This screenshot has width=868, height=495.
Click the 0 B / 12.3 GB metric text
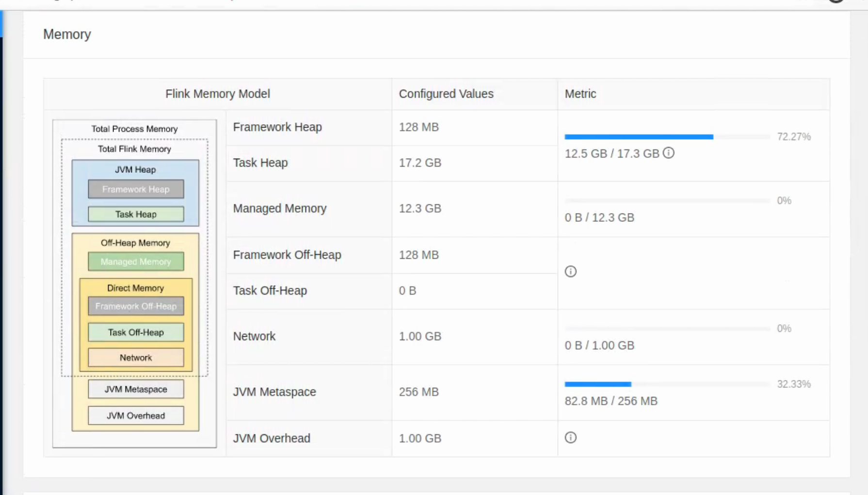click(599, 217)
